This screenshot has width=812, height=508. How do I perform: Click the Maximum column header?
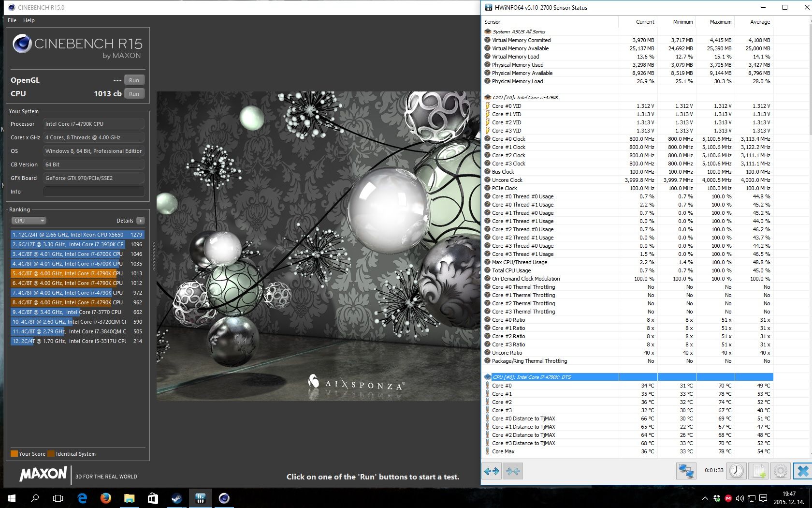(715, 22)
